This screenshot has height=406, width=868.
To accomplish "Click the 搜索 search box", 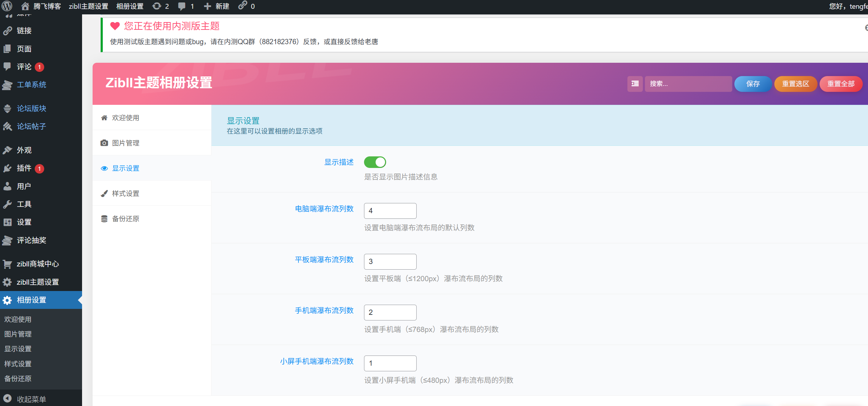I will 688,84.
